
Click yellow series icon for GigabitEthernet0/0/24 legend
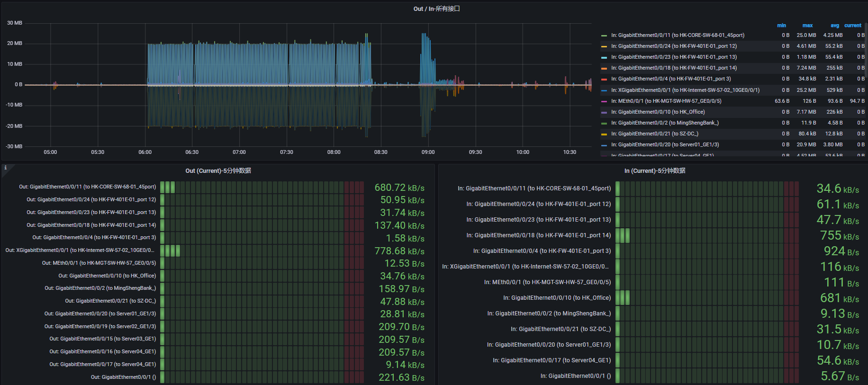[x=604, y=46]
